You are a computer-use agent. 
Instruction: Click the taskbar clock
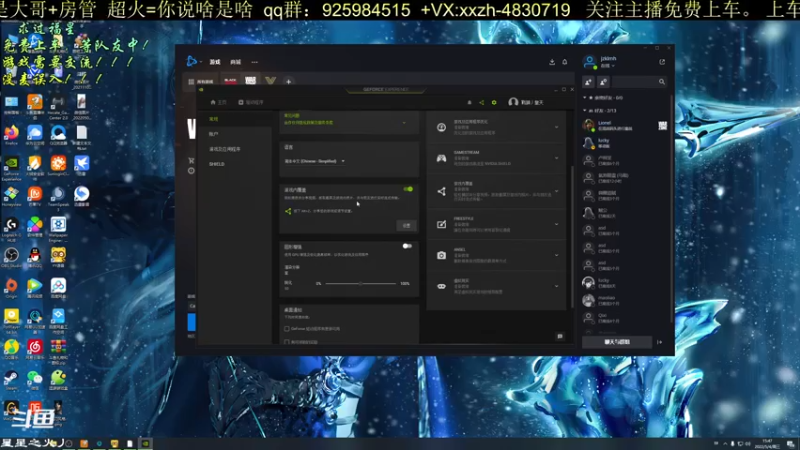(x=767, y=443)
